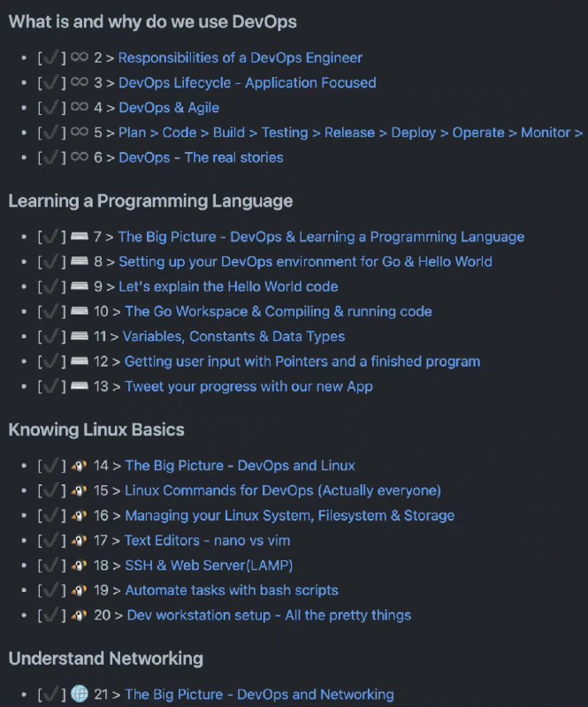The width and height of the screenshot is (588, 707).
Task: Open Responsibilities of a DevOps Engineer link
Action: click(x=240, y=58)
